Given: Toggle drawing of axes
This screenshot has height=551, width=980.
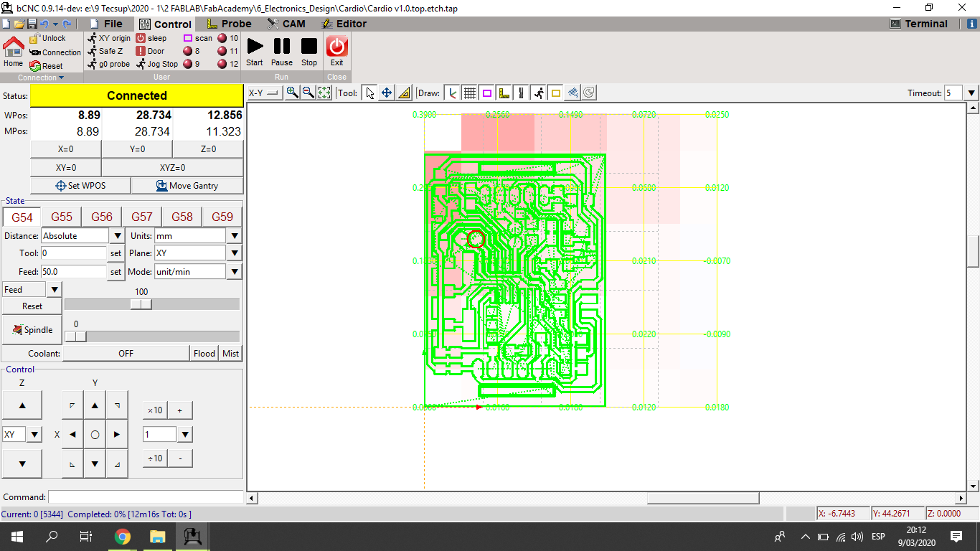Looking at the screenshot, I should pyautogui.click(x=452, y=93).
